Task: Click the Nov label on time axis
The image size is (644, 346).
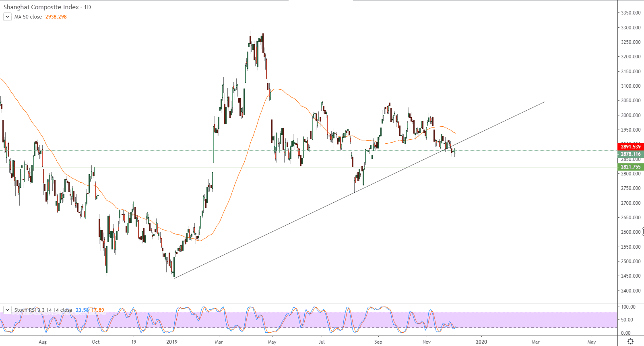Action: 427,342
